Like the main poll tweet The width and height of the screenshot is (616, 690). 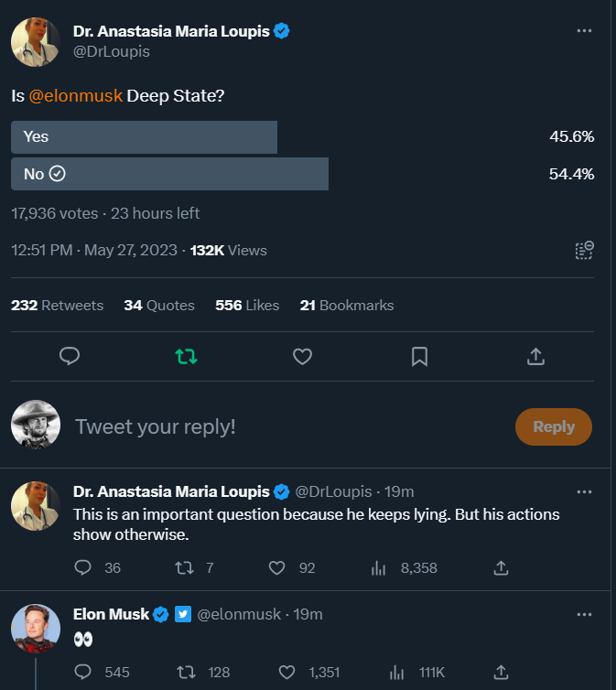(x=302, y=356)
